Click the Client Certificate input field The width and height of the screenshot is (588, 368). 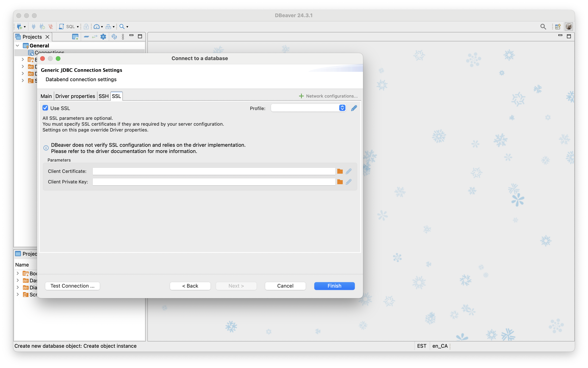click(x=214, y=171)
